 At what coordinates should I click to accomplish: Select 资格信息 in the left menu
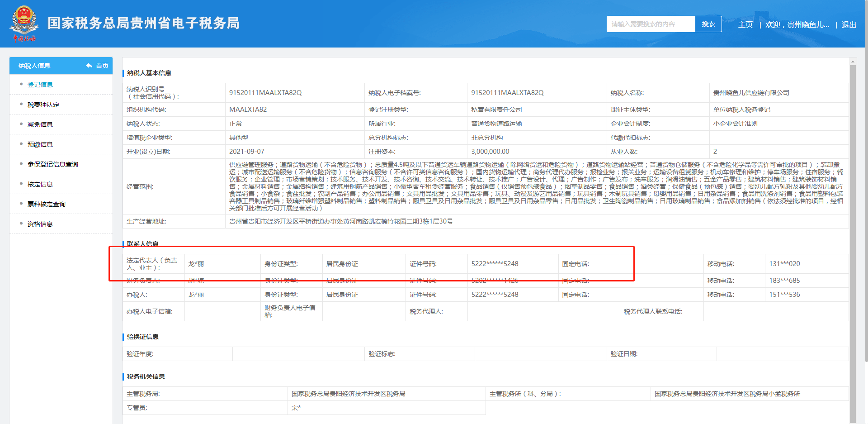(40, 224)
